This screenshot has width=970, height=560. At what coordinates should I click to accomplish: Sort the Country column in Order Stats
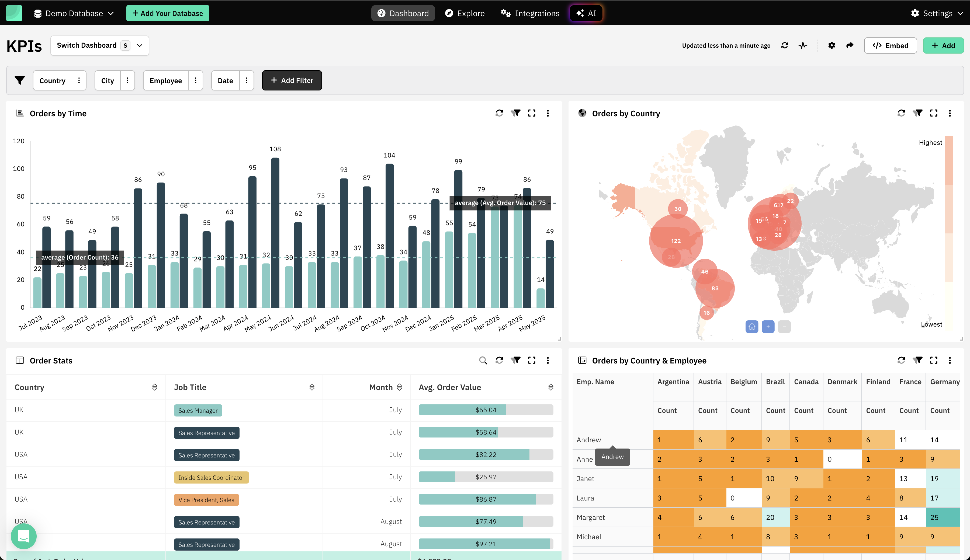pyautogui.click(x=154, y=387)
